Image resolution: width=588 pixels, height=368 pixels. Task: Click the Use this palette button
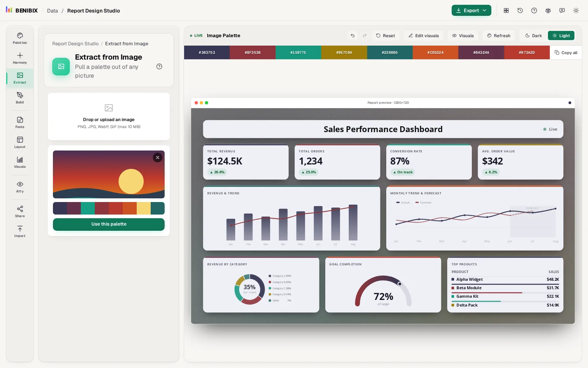[x=109, y=224]
